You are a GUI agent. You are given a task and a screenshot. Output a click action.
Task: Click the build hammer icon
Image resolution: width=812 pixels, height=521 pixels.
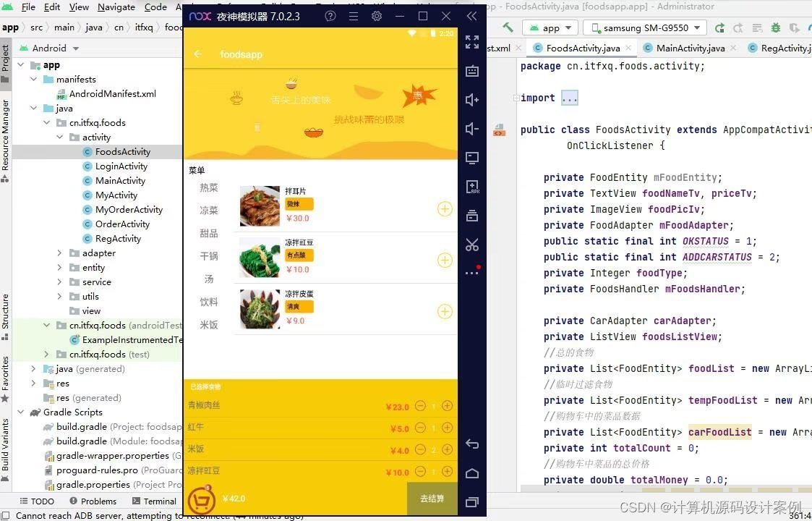tap(508, 27)
